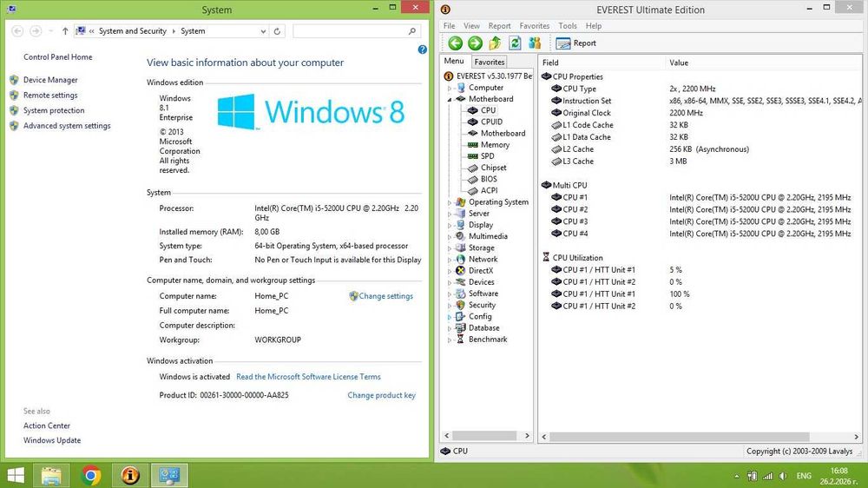The image size is (868, 488).
Task: Click the Windows Start button
Action: 16,475
